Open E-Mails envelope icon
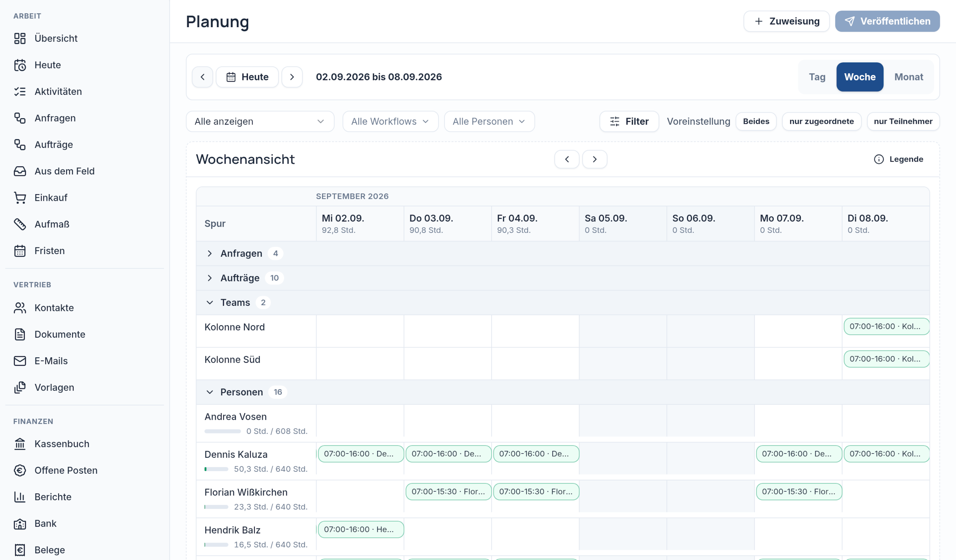The width and height of the screenshot is (956, 560). tap(20, 361)
